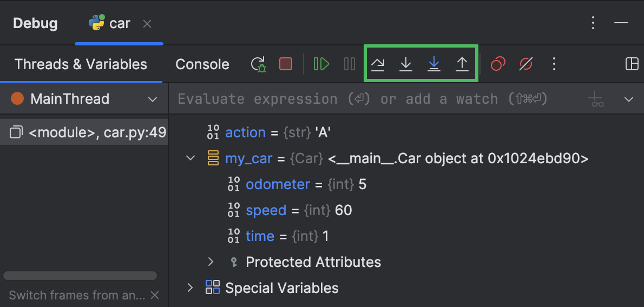Select the <module>, car.py:49 frame
This screenshot has height=307, width=644.
pos(84,132)
